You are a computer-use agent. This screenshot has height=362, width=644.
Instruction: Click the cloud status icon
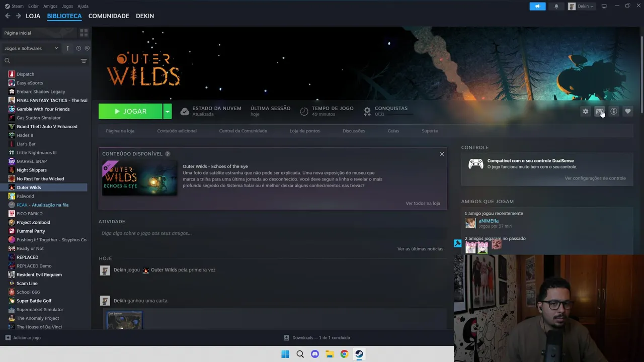[x=185, y=112]
